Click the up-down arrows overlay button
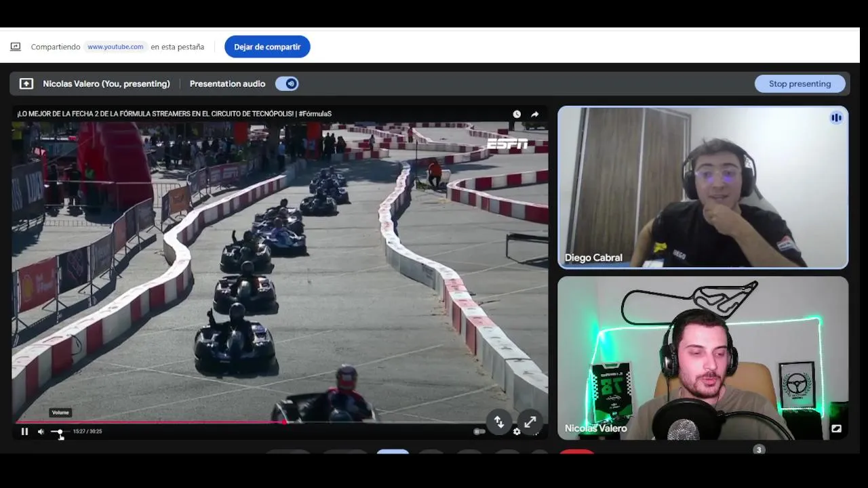868x488 pixels. pyautogui.click(x=499, y=422)
